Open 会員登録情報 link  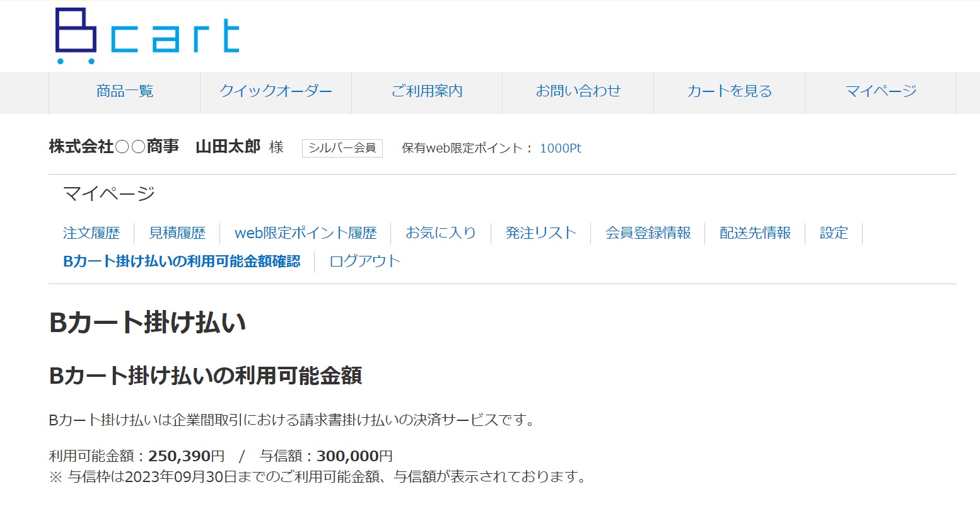tap(648, 233)
